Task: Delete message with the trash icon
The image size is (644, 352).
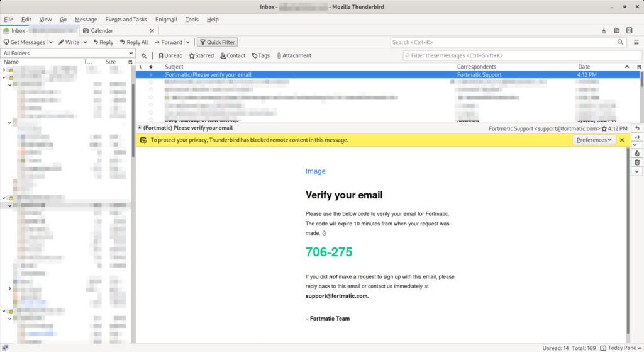Action: 637,162
